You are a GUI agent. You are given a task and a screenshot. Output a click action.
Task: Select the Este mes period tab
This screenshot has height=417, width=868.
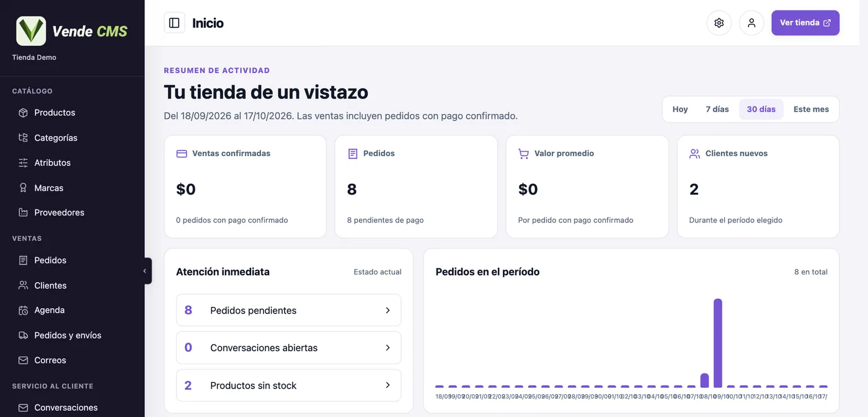(811, 109)
